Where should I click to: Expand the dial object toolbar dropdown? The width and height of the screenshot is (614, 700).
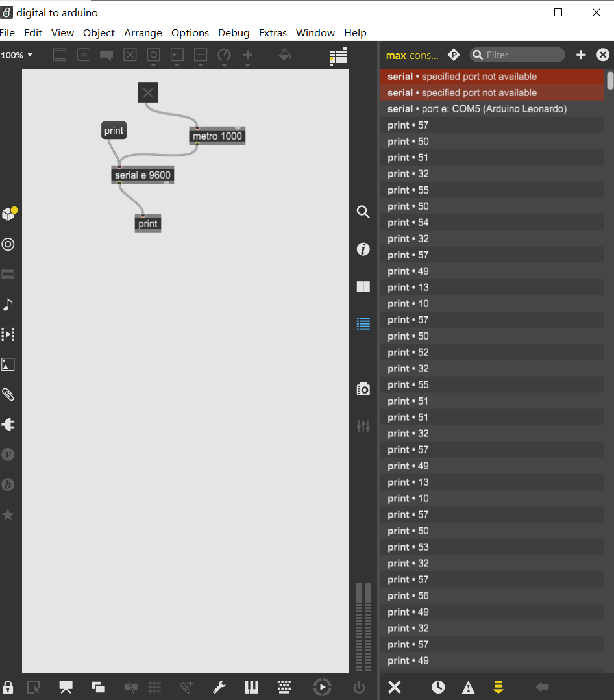(x=224, y=65)
